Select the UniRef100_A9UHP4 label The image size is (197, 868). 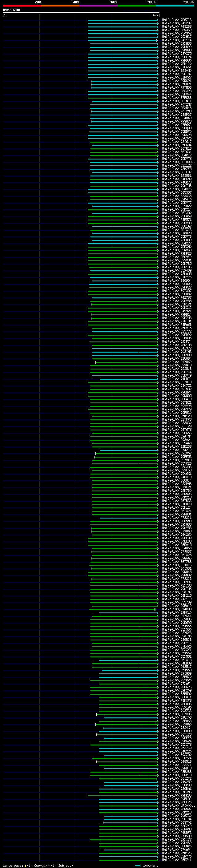tap(176, 393)
